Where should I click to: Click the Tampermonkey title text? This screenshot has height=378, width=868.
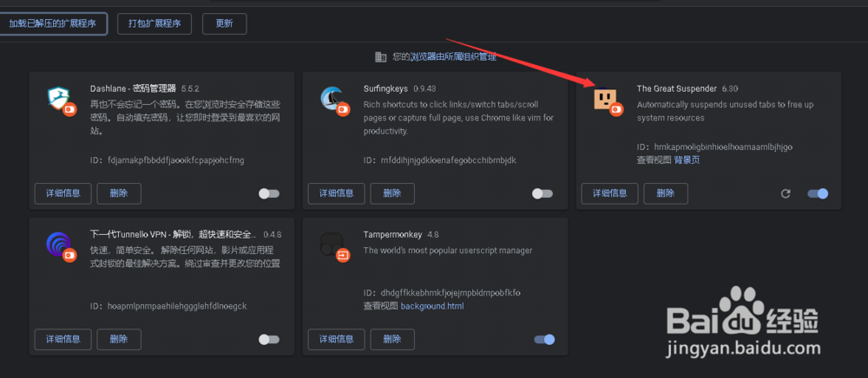[x=393, y=234]
